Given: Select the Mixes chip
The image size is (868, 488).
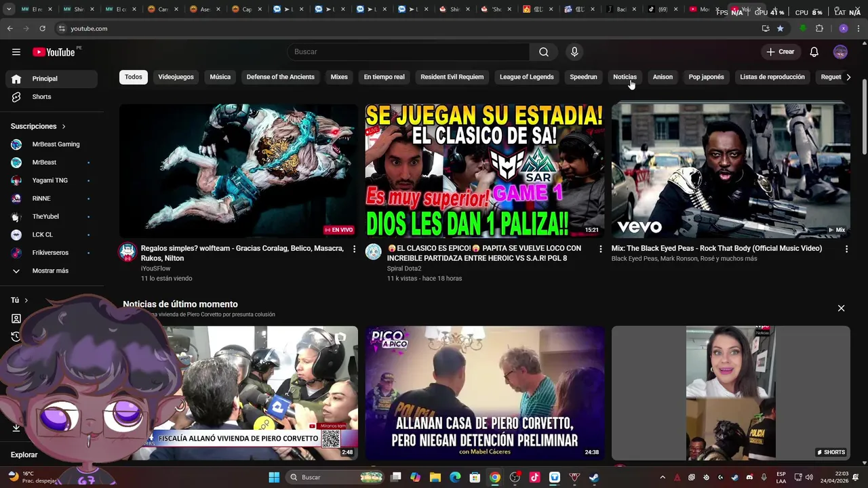Looking at the screenshot, I should (339, 77).
